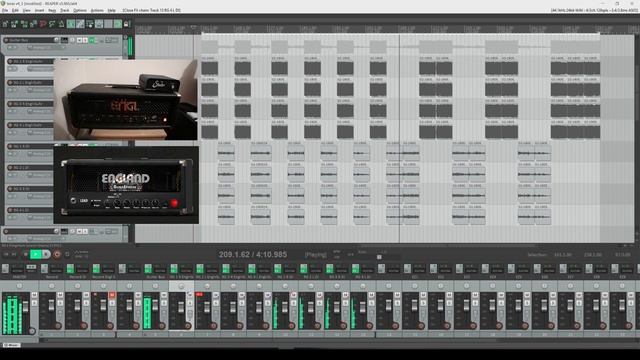This screenshot has width=640, height=360.
Task: Open the Options menu
Action: coord(80,10)
